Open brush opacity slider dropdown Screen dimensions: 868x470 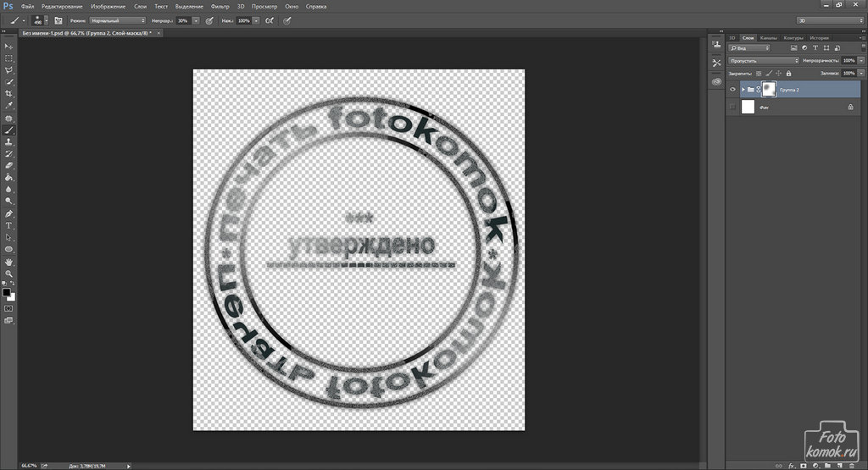pyautogui.click(x=196, y=20)
